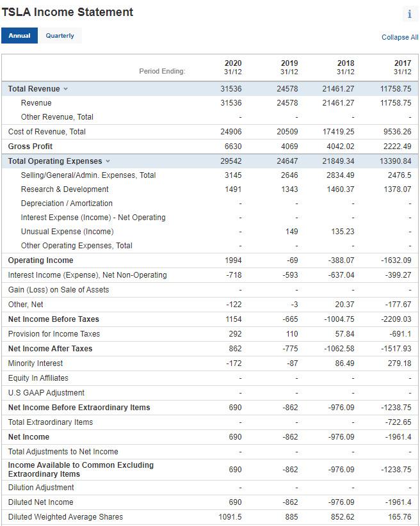This screenshot has width=420, height=526.
Task: Click the 2018 period column header
Action: click(346, 67)
